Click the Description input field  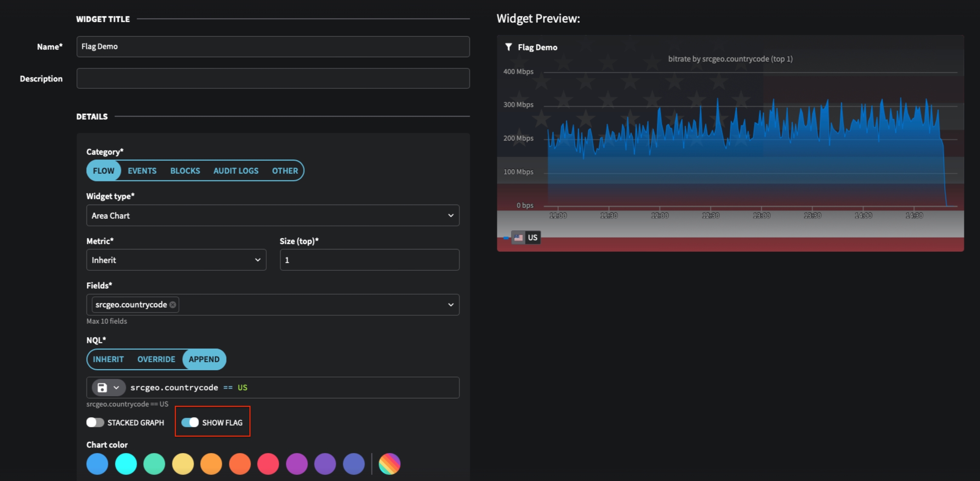[x=273, y=79]
